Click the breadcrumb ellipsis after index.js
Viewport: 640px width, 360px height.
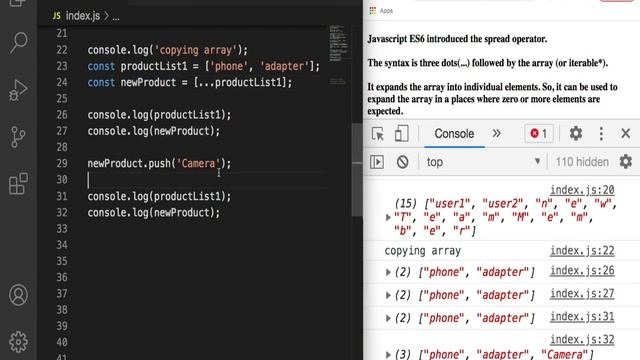click(x=116, y=17)
